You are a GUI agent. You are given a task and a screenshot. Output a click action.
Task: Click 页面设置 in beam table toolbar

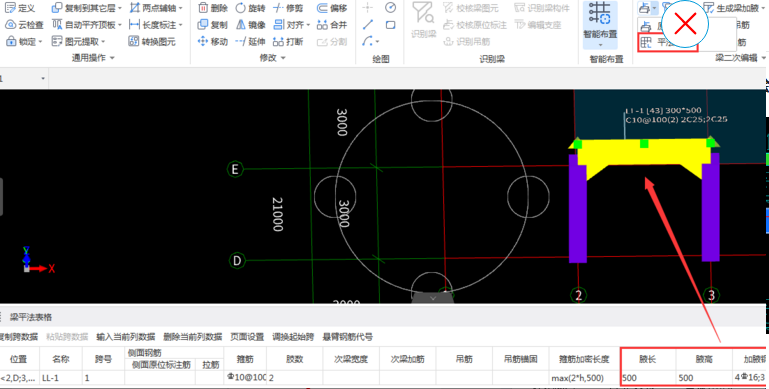coord(247,337)
